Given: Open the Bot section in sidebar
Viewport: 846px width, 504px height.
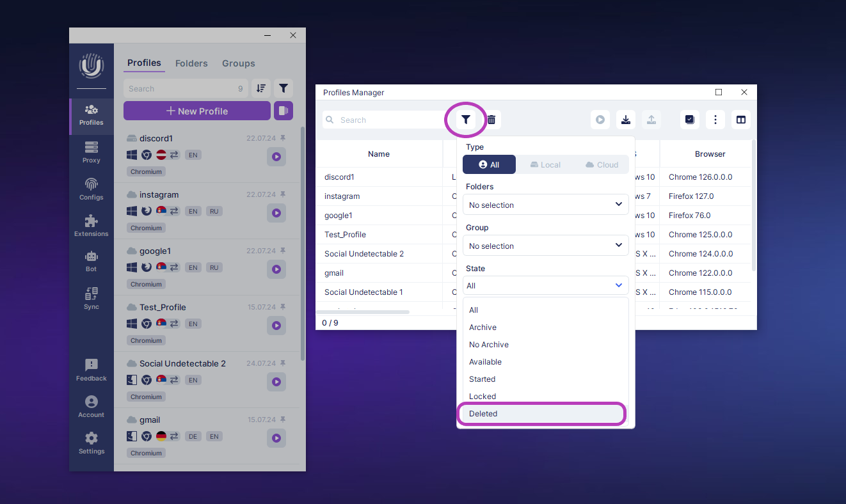Looking at the screenshot, I should [92, 262].
